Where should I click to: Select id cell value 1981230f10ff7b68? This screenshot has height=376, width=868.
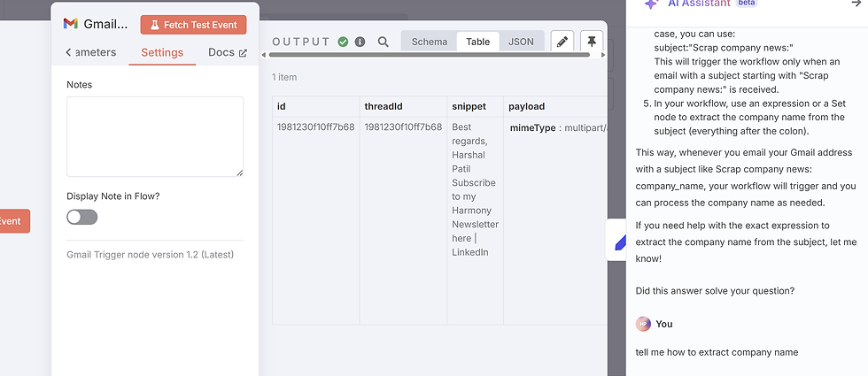coord(315,127)
